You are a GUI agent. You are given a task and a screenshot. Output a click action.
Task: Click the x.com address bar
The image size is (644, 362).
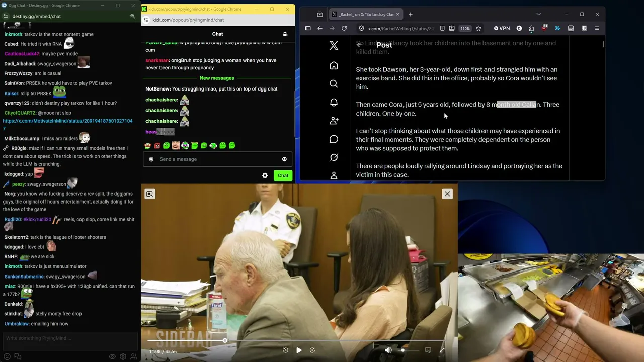point(400,28)
